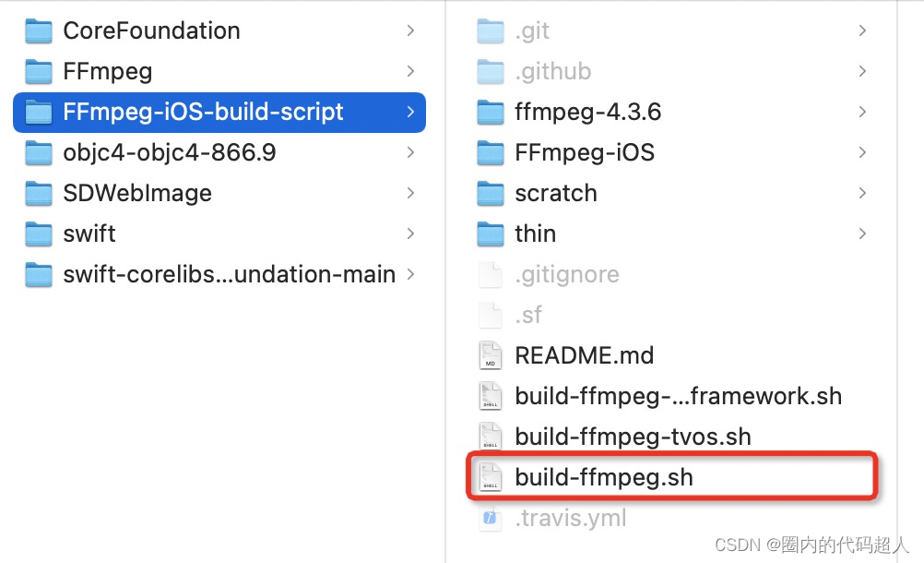
Task: Click the FFmpeg-iOS folder entry
Action: click(x=585, y=152)
